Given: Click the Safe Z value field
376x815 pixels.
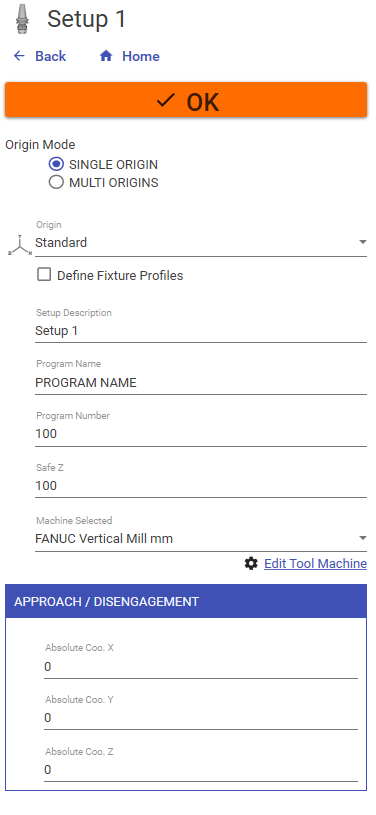Looking at the screenshot, I should pyautogui.click(x=201, y=485).
